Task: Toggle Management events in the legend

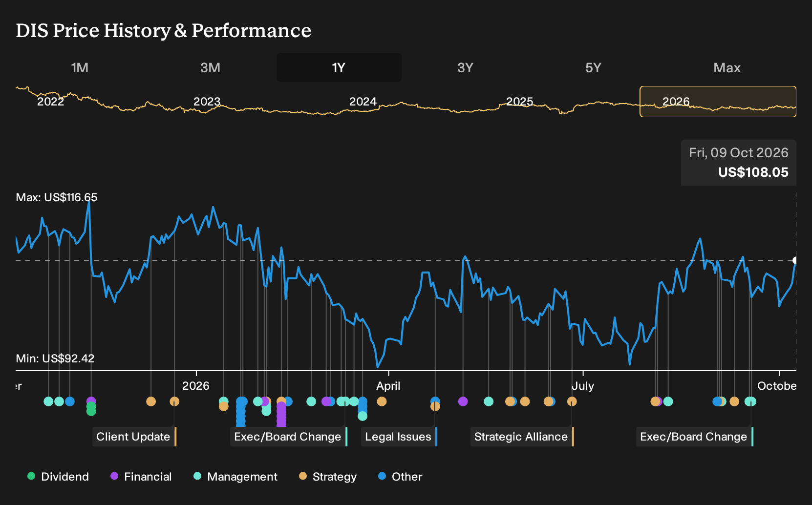Action: click(x=235, y=477)
